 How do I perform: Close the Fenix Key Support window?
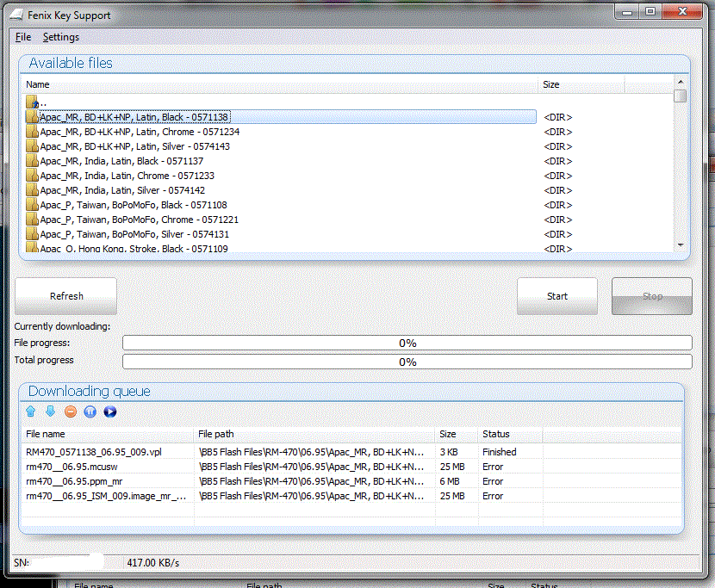pyautogui.click(x=682, y=12)
